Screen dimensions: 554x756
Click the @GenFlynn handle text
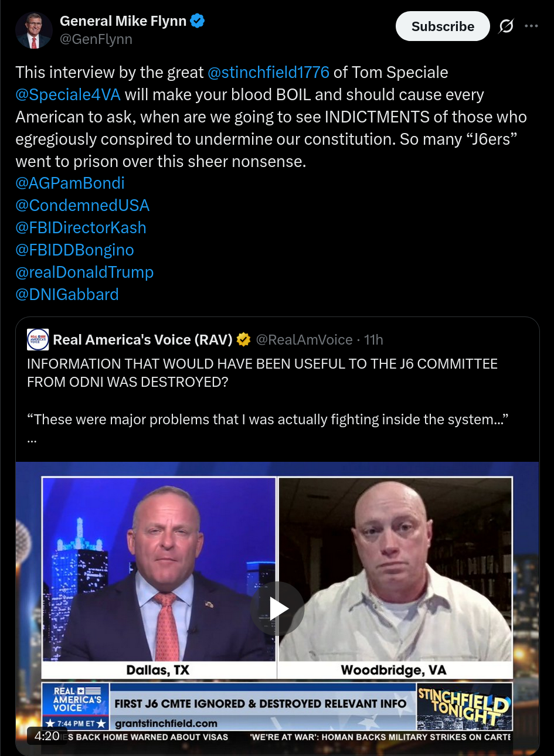pyautogui.click(x=96, y=39)
